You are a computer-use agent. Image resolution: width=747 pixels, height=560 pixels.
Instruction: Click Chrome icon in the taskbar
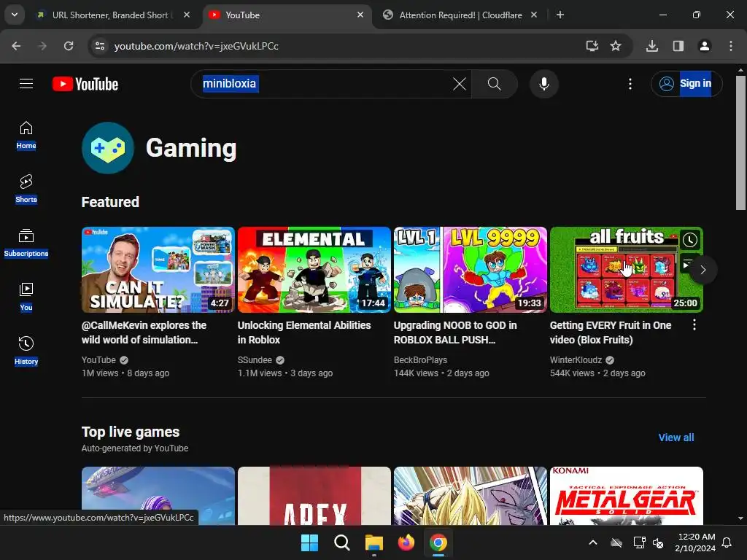tap(438, 542)
